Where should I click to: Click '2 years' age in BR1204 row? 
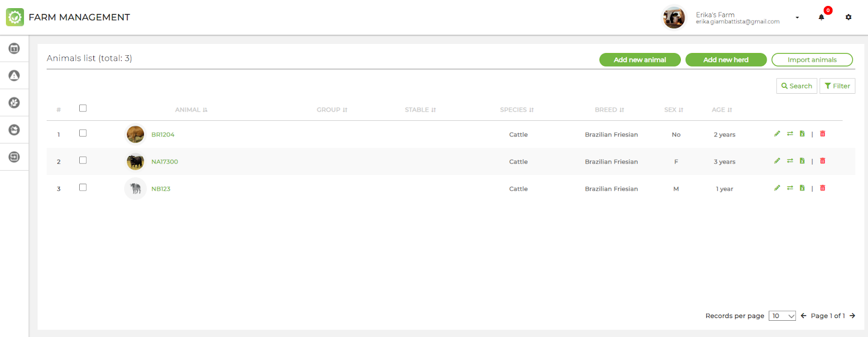(x=724, y=135)
